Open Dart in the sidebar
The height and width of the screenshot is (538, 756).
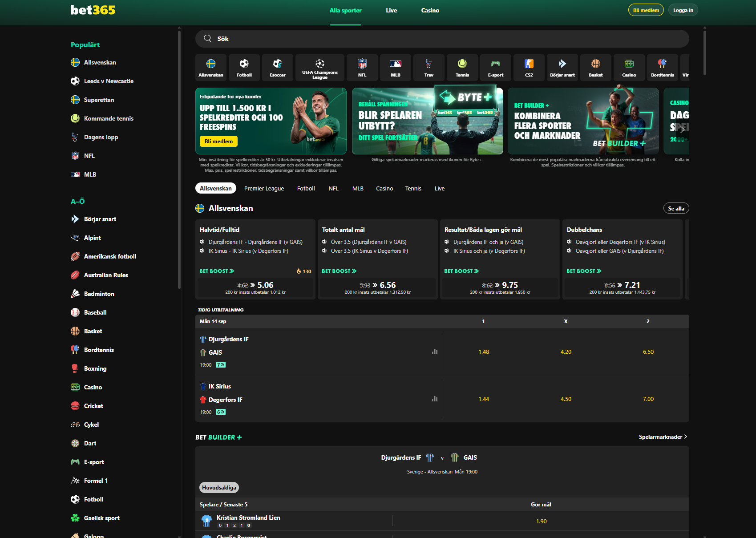(90, 443)
